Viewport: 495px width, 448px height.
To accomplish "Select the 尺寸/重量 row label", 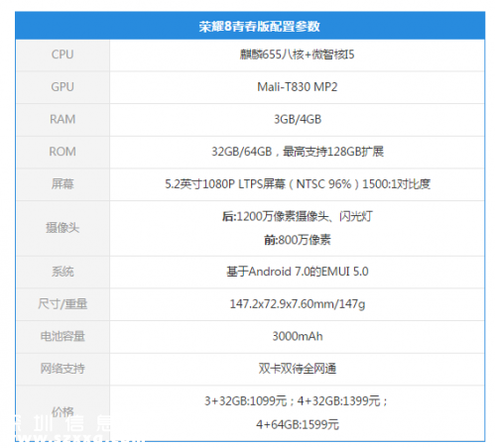I will pos(62,303).
